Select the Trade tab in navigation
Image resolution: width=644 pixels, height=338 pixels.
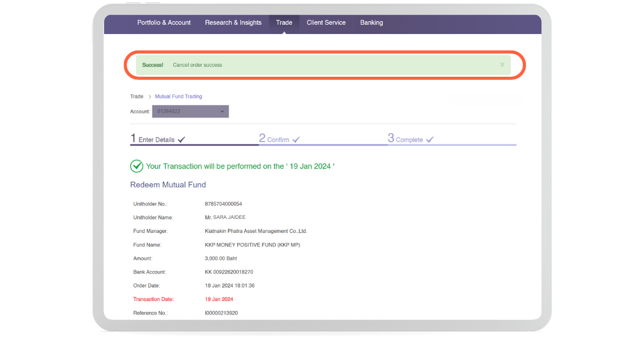tap(284, 23)
